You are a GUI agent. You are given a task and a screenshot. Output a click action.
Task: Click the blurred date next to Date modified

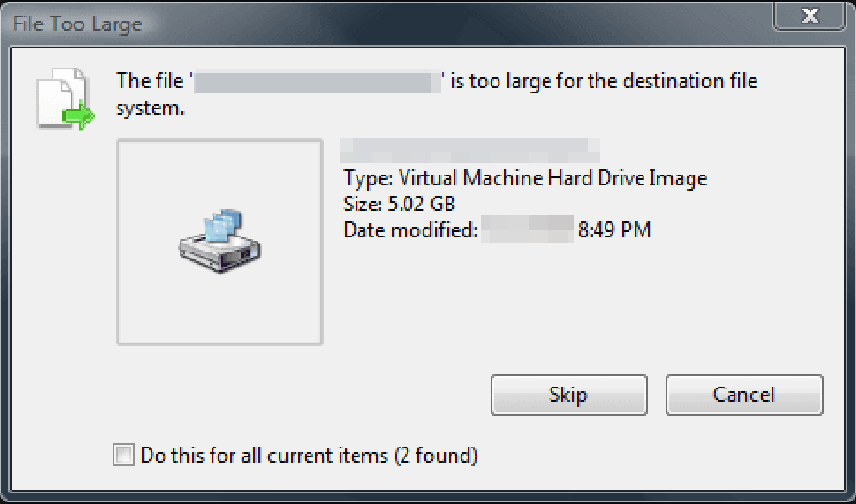point(528,230)
